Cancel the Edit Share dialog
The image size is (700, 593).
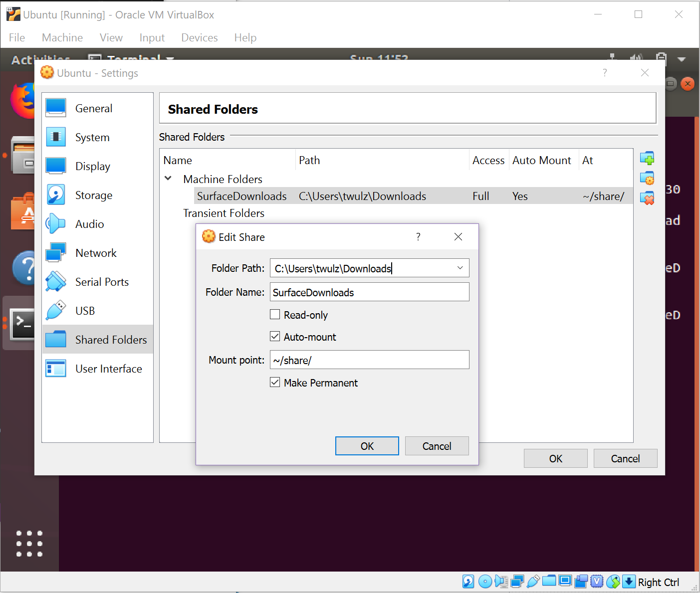click(437, 446)
